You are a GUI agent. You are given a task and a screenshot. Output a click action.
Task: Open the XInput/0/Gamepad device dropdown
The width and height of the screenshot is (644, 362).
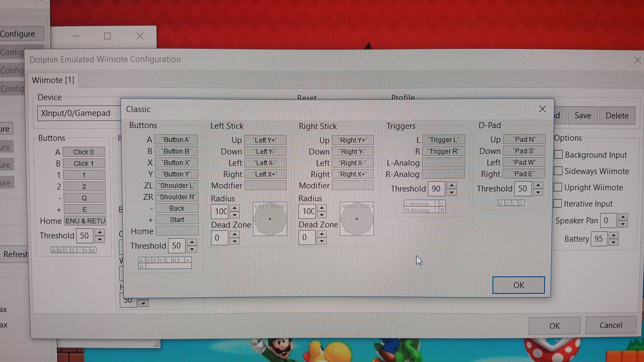click(x=79, y=113)
